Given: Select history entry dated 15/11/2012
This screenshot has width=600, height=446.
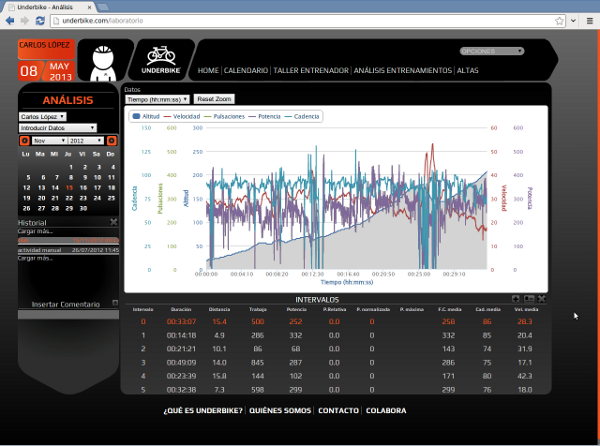Looking at the screenshot, I should (68, 240).
